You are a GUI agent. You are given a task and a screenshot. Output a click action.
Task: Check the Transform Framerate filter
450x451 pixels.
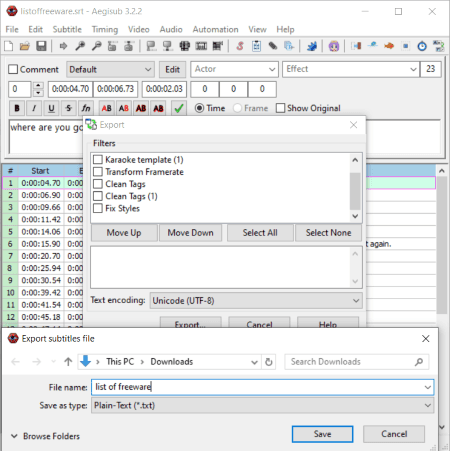(98, 172)
